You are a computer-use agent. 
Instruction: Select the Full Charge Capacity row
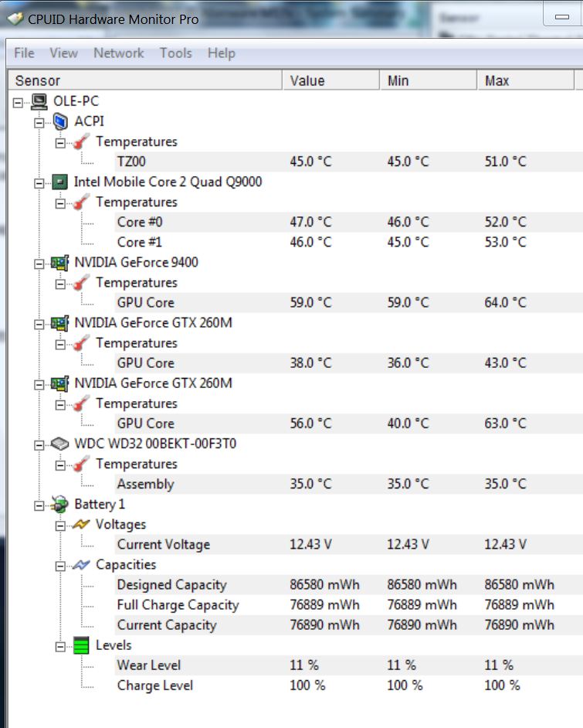tap(349, 605)
